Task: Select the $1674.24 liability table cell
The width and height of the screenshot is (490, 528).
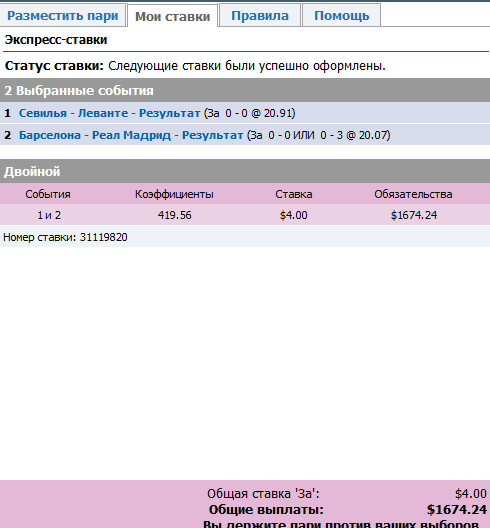Action: point(414,215)
